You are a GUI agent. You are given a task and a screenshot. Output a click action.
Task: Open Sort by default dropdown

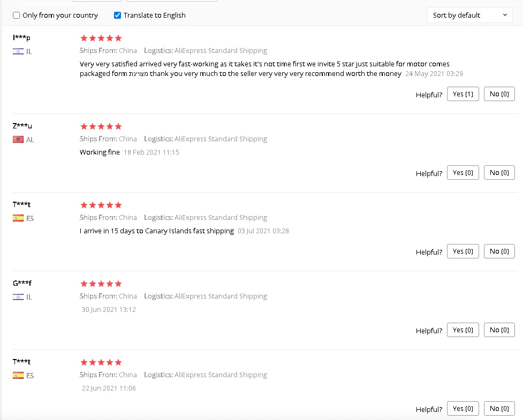(x=469, y=16)
